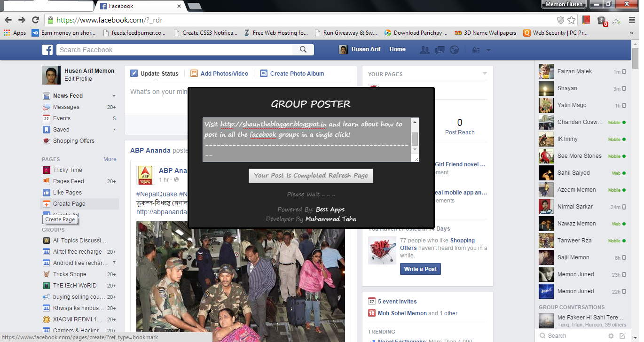
Task: Click compose new message icon in chat
Action: 622,336
